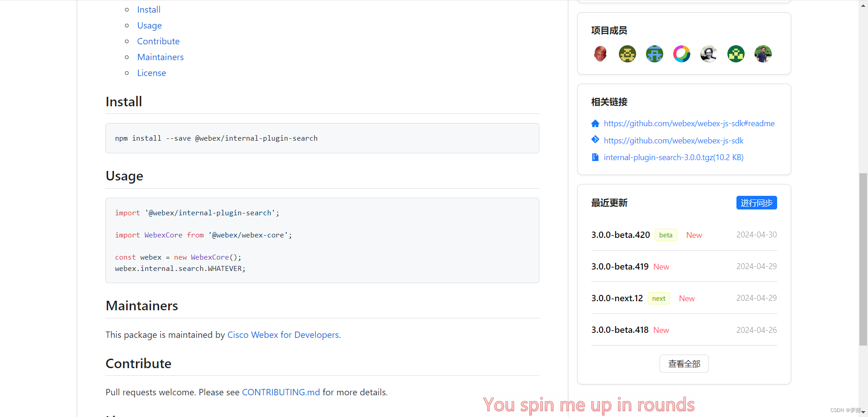The height and width of the screenshot is (417, 868).
Task: Click the sketched portrait member avatar
Action: [708, 53]
